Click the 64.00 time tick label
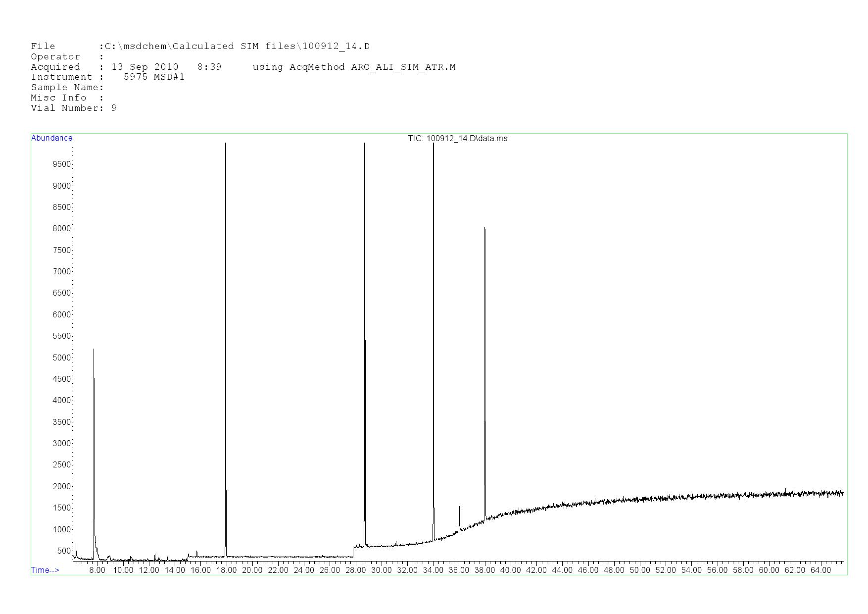Viewport: 868px width, 614px height. [x=820, y=570]
